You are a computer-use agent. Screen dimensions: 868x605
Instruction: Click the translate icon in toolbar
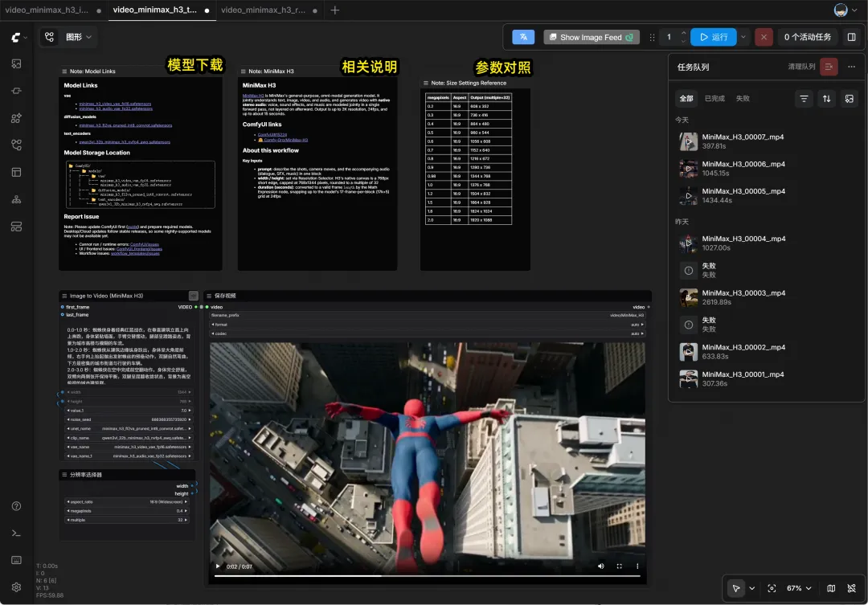pyautogui.click(x=523, y=37)
